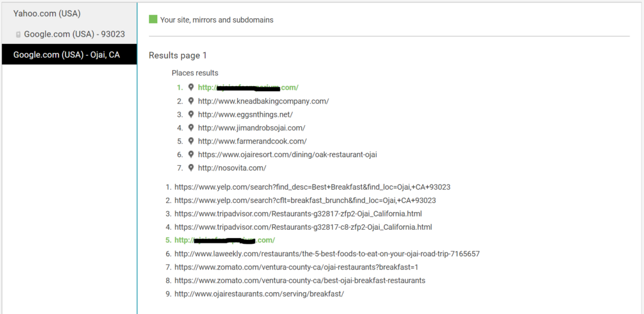Image resolution: width=644 pixels, height=314 pixels.
Task: Open the ojairesort.com oak-restaurant-ojai link
Action: pos(287,154)
